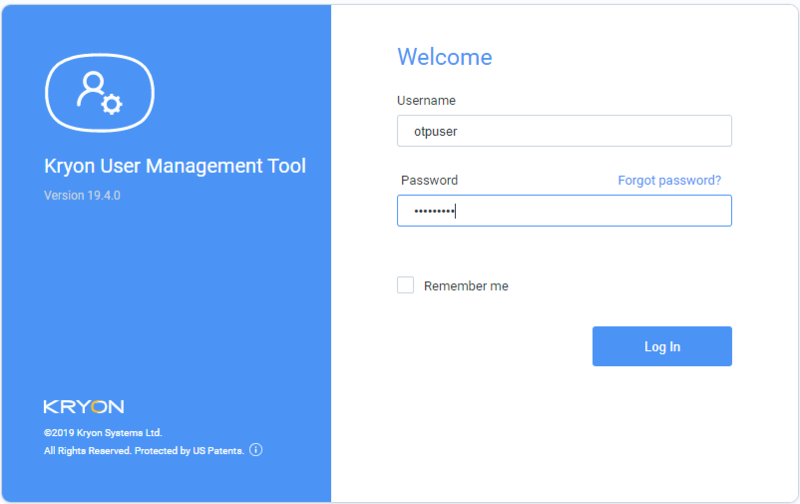
Task: Click the All Rights Reserved patents notice
Action: click(144, 450)
